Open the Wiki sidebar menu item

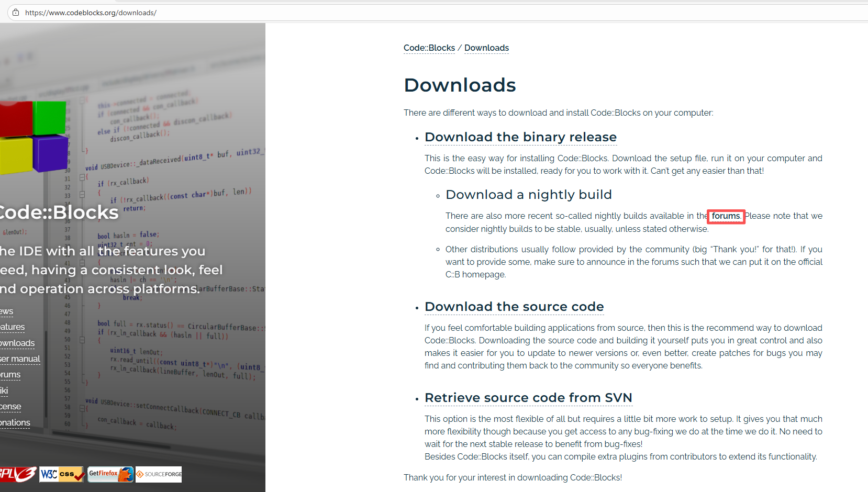(x=4, y=391)
